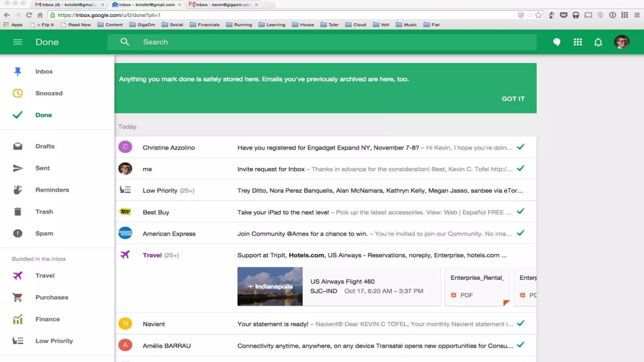Image resolution: width=644 pixels, height=362 pixels.
Task: Click + Flip it bookmarklet
Action: (x=42, y=25)
